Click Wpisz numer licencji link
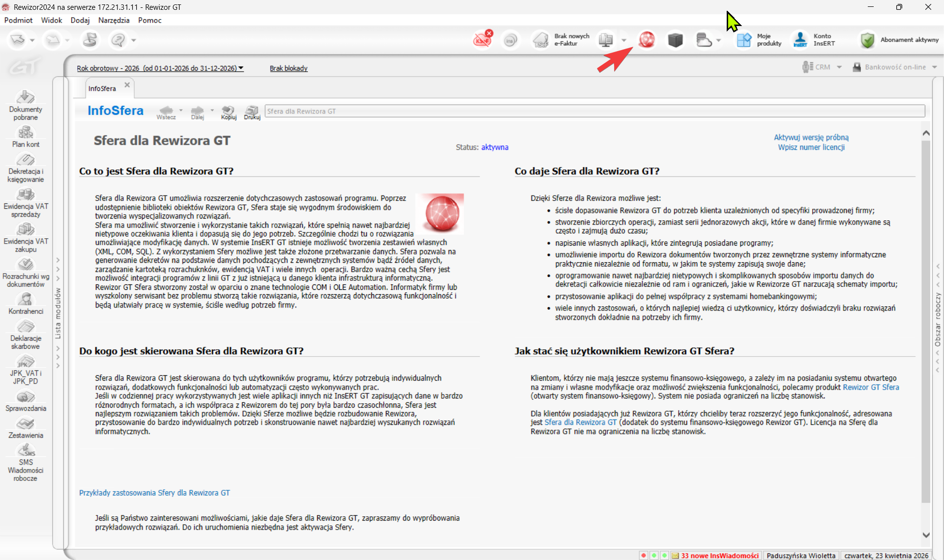 811,147
